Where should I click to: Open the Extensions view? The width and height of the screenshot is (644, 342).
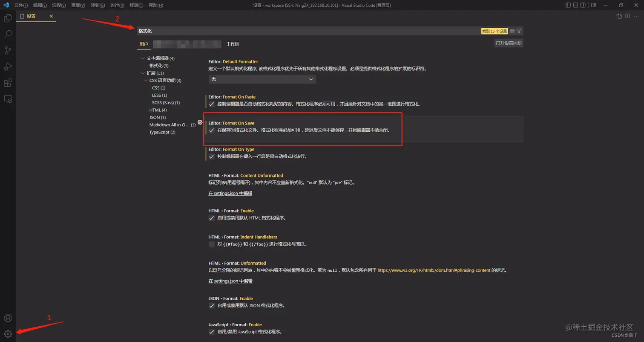pyautogui.click(x=8, y=83)
